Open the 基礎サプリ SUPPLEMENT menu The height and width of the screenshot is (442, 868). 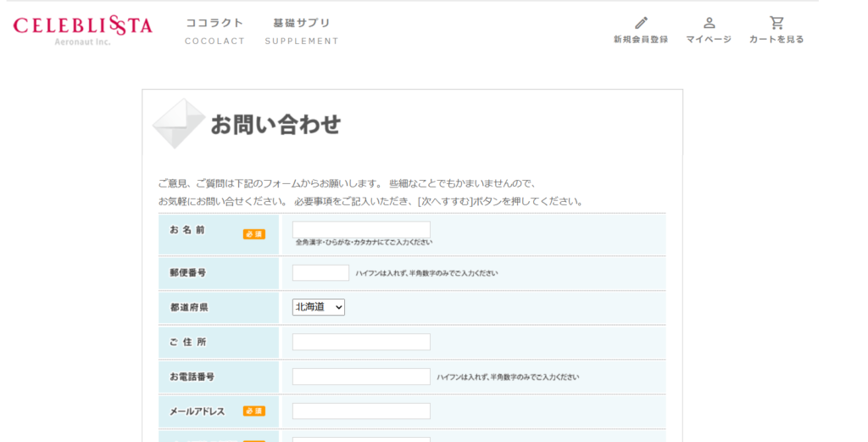302,31
